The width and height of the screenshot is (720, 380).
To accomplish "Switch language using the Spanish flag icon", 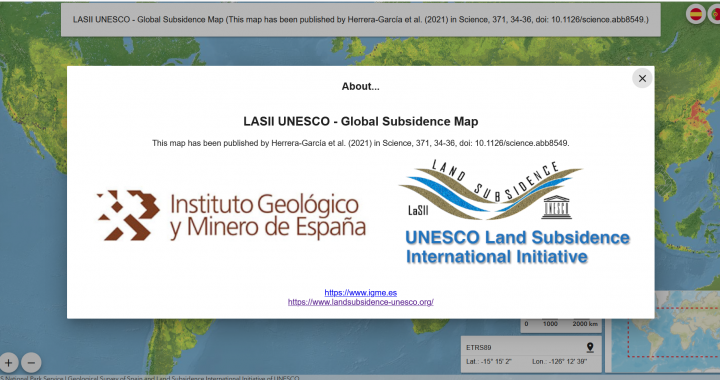I will coord(696,14).
